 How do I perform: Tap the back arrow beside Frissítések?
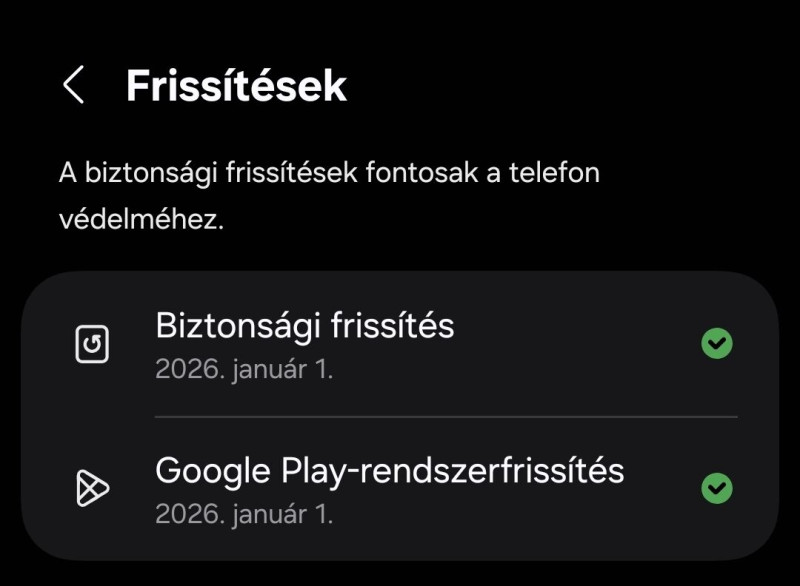click(x=73, y=86)
